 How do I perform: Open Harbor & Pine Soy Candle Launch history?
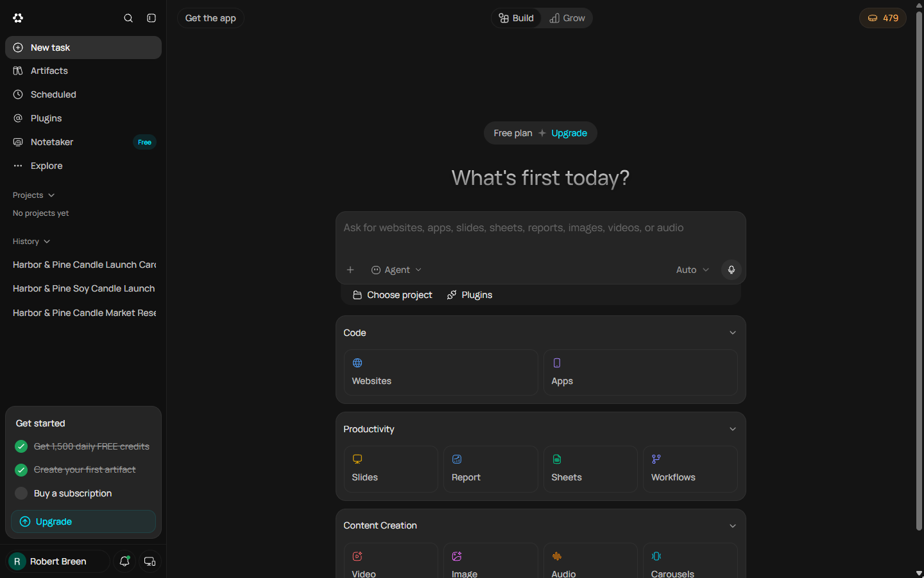tap(83, 288)
